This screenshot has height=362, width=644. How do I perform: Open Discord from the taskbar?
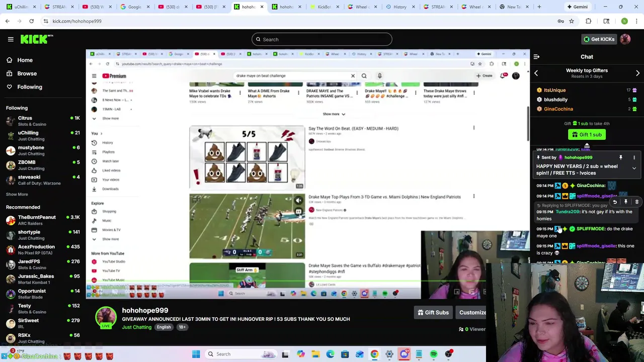[404, 354]
